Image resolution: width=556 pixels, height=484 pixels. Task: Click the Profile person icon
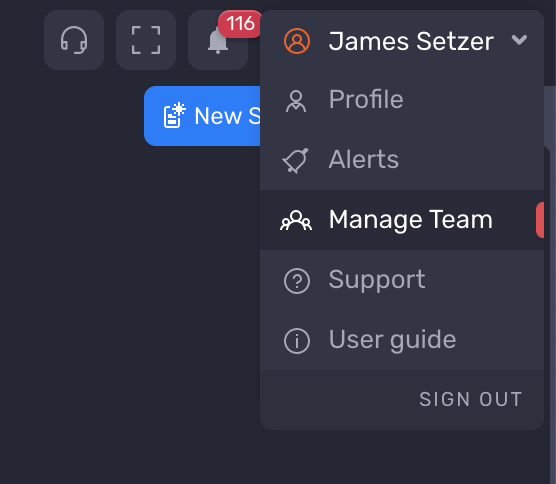pyautogui.click(x=296, y=101)
